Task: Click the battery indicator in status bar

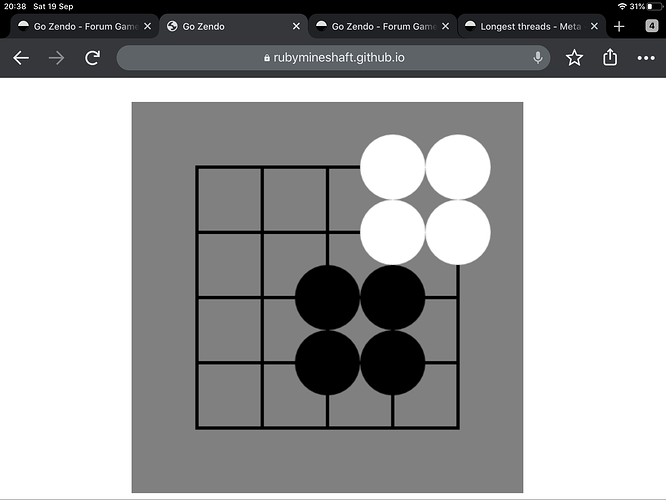Action: (x=655, y=6)
